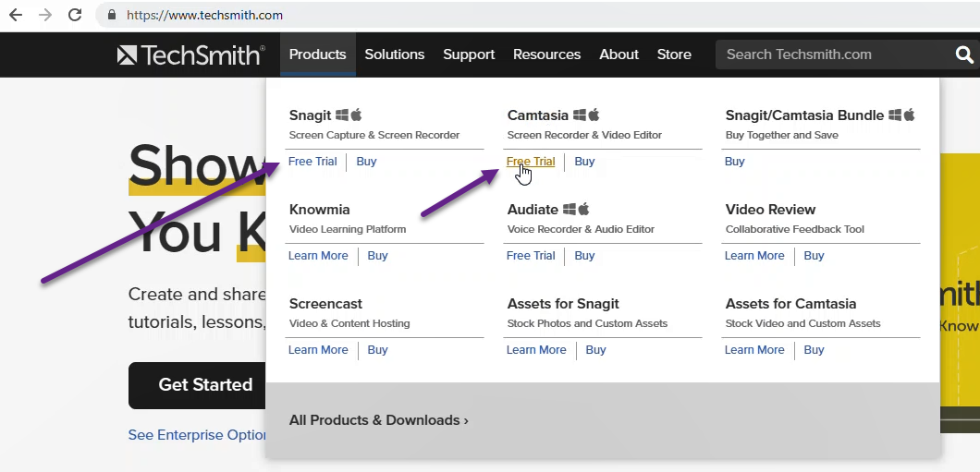The width and height of the screenshot is (980, 472).
Task: Click the TechSmith logo
Action: [x=190, y=54]
